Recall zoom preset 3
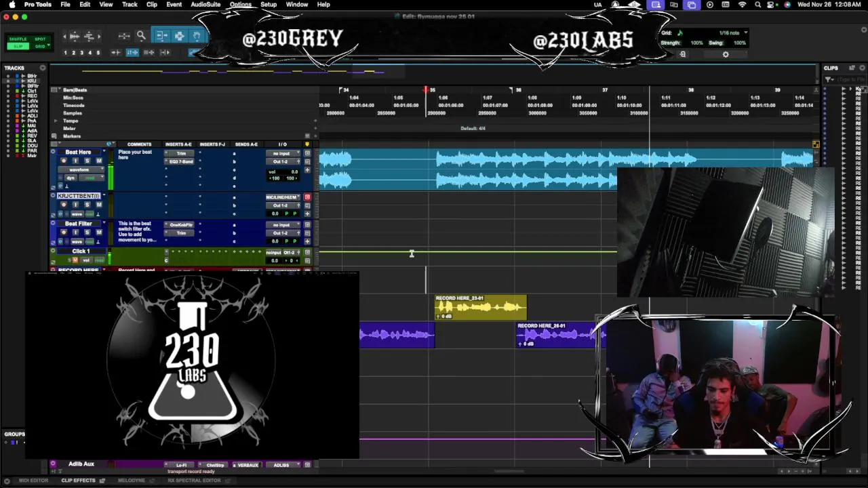 [81, 52]
